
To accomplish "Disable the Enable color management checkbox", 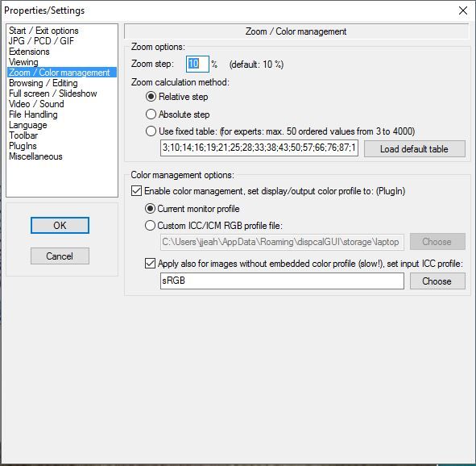I will click(136, 191).
